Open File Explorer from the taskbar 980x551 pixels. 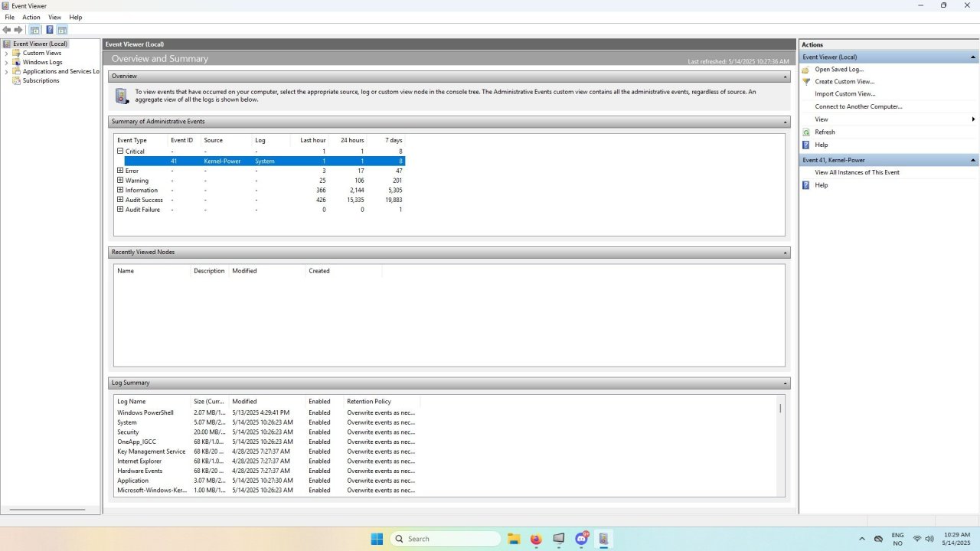pos(513,539)
